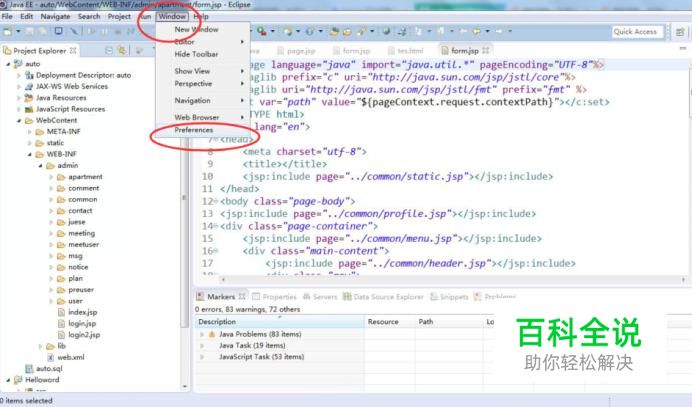The image size is (692, 407).
Task: Click the Quick Access search field
Action: pos(637,32)
